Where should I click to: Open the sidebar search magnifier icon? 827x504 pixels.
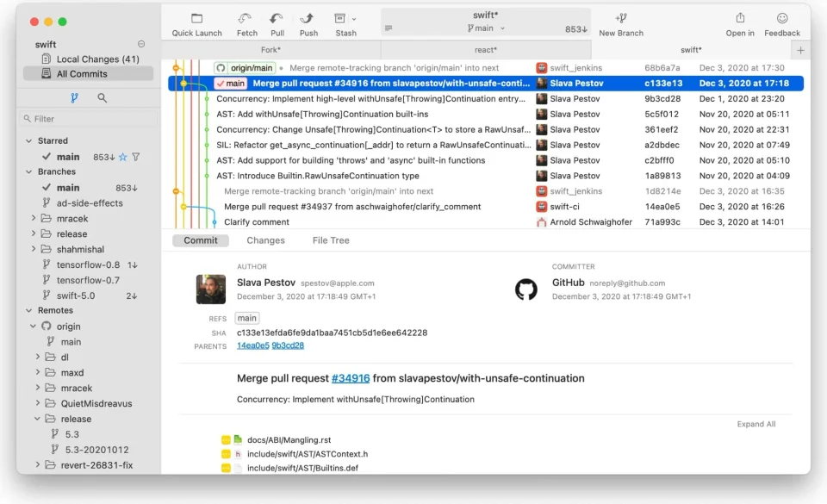point(102,97)
